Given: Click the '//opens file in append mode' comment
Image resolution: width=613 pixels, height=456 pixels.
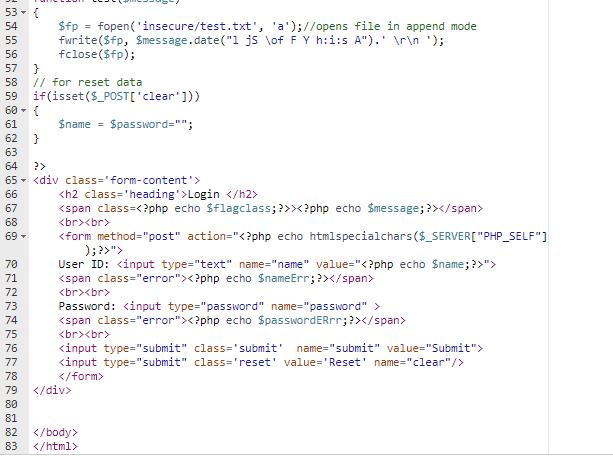Looking at the screenshot, I should 390,27.
